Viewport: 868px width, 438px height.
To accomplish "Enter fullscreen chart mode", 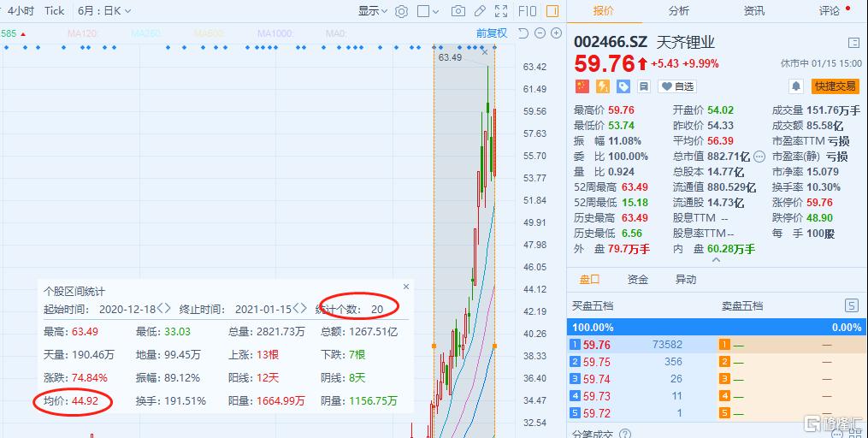I will (501, 11).
